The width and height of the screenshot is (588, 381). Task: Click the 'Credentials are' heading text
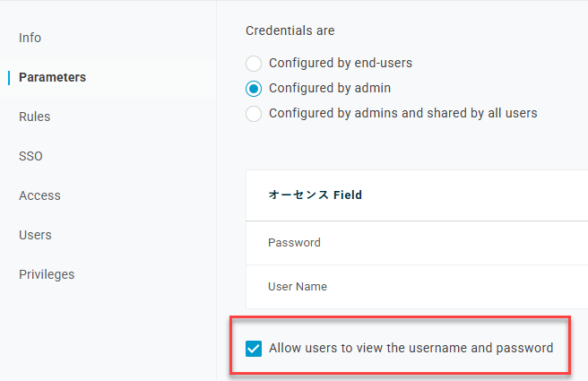tap(290, 30)
